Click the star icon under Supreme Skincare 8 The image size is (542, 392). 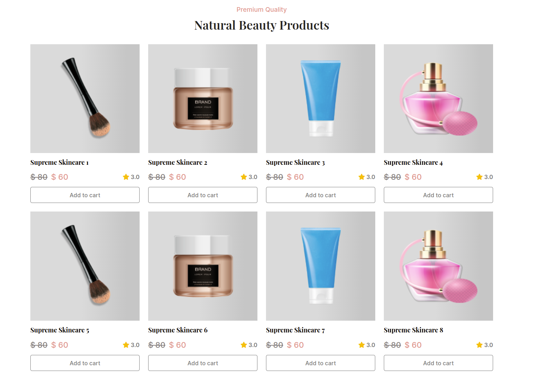[480, 345]
